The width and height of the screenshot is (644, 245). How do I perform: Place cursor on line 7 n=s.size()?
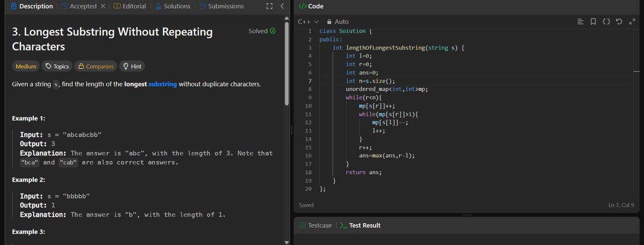370,81
